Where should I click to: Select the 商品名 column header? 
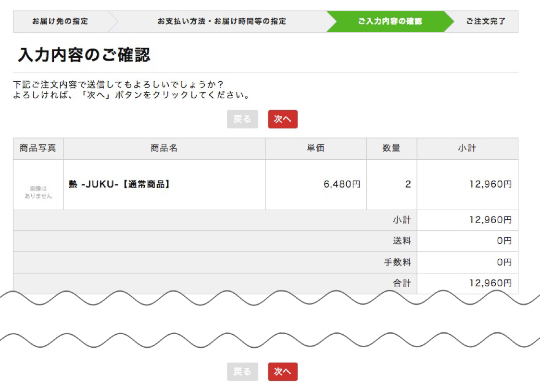pyautogui.click(x=163, y=148)
